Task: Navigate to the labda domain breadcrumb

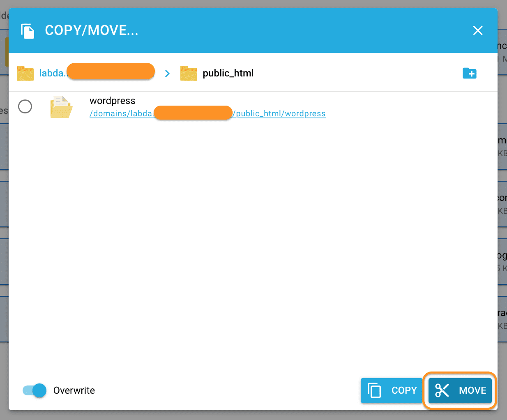Action: click(x=52, y=73)
